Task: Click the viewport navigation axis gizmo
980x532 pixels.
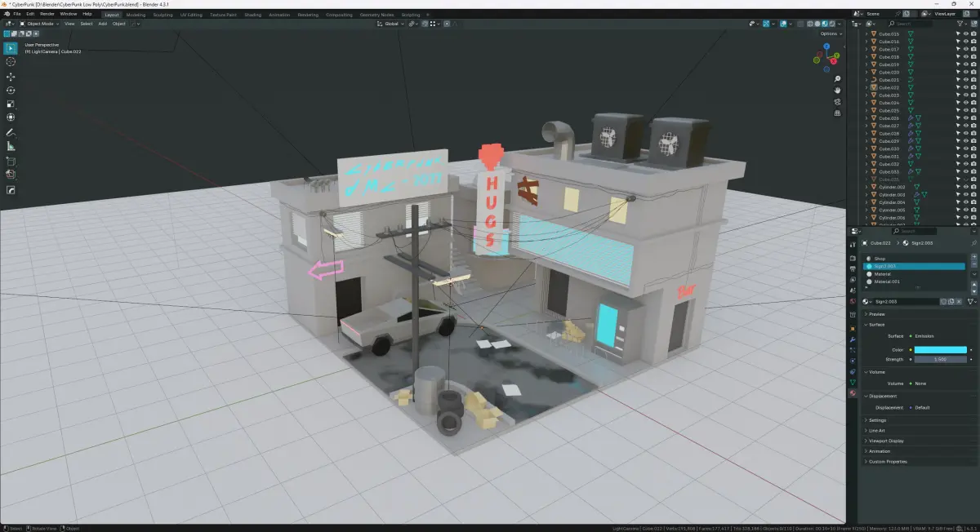Action: [x=827, y=57]
